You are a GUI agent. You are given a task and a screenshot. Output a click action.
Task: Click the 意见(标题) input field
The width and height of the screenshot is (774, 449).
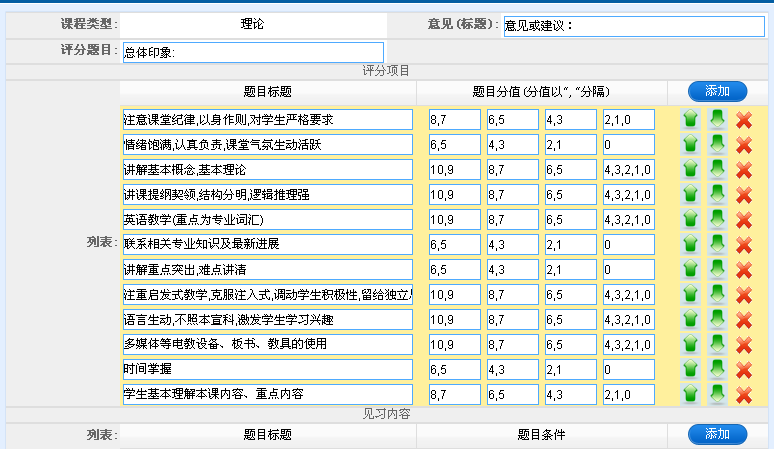(x=633, y=26)
